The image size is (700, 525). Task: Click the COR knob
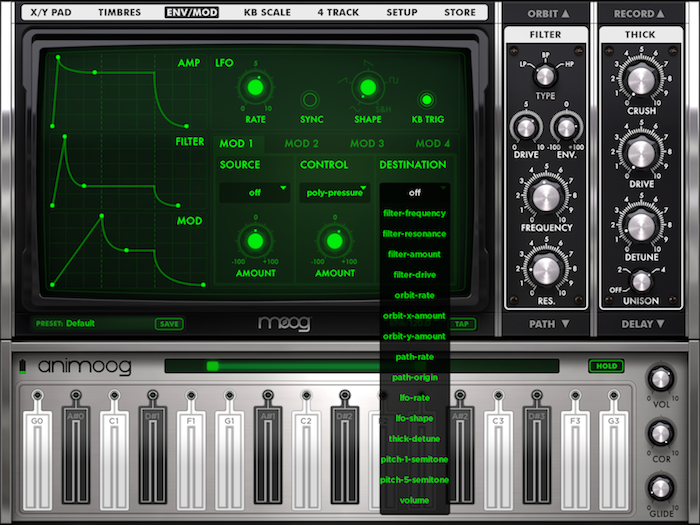click(661, 433)
